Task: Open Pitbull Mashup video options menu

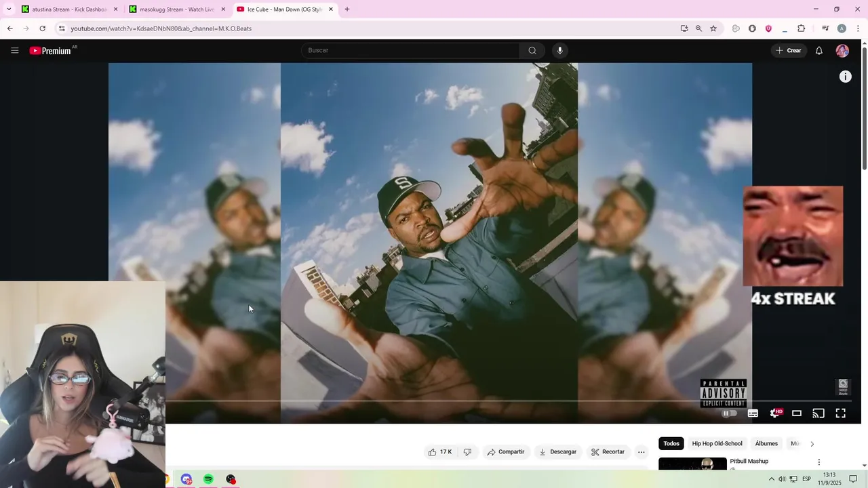Action: (x=818, y=462)
